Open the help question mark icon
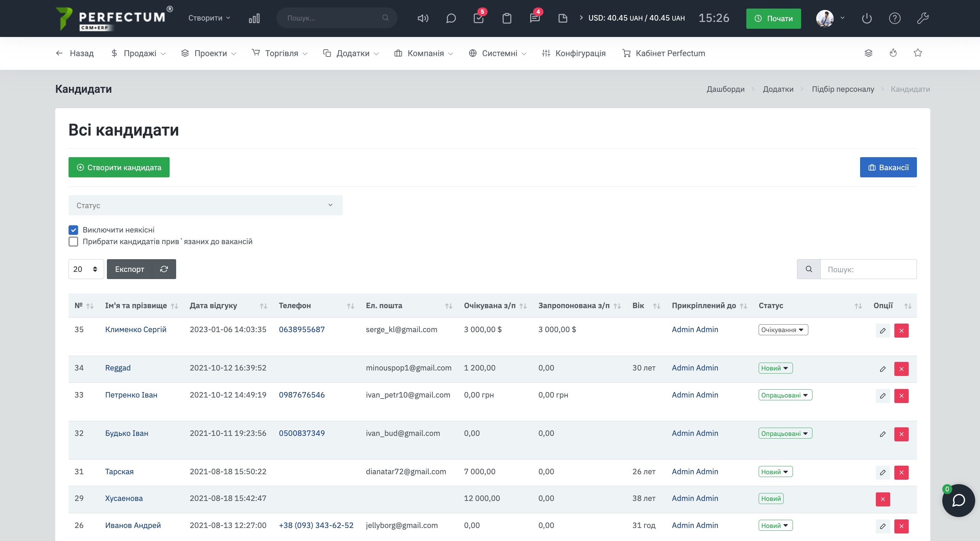The height and width of the screenshot is (541, 980). click(x=895, y=18)
